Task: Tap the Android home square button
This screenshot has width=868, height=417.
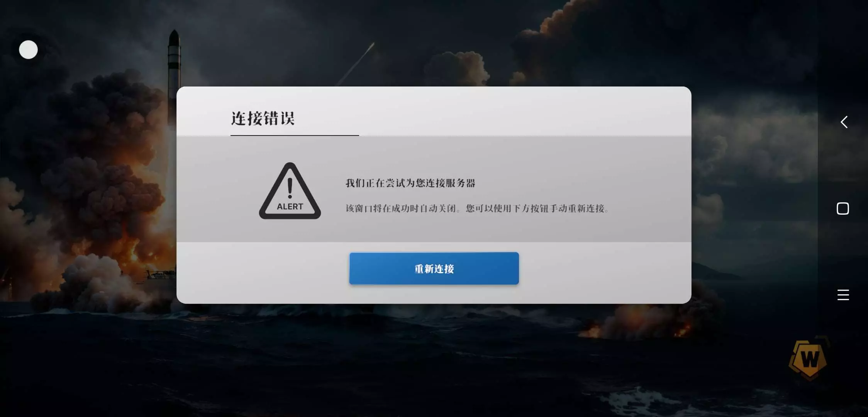Action: pos(843,208)
